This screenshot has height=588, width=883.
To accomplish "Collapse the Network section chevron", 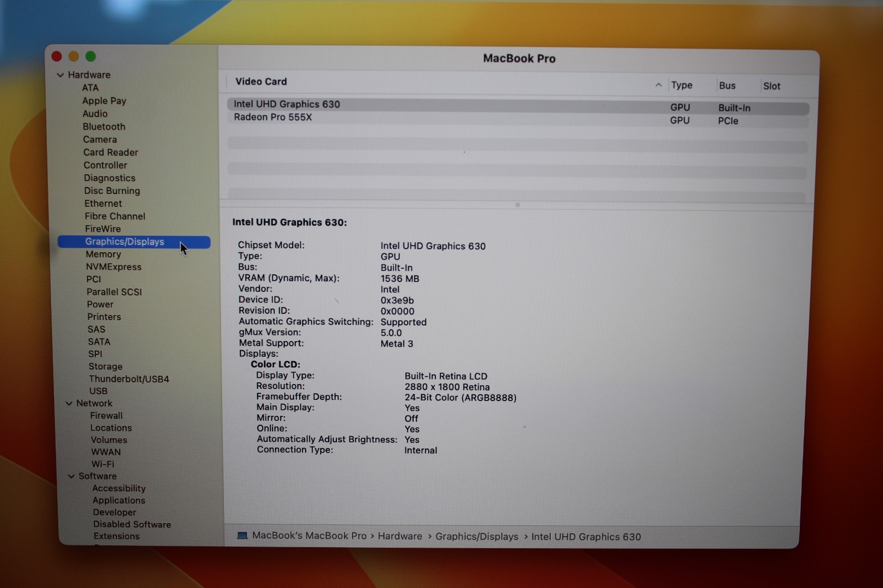I will (x=69, y=403).
